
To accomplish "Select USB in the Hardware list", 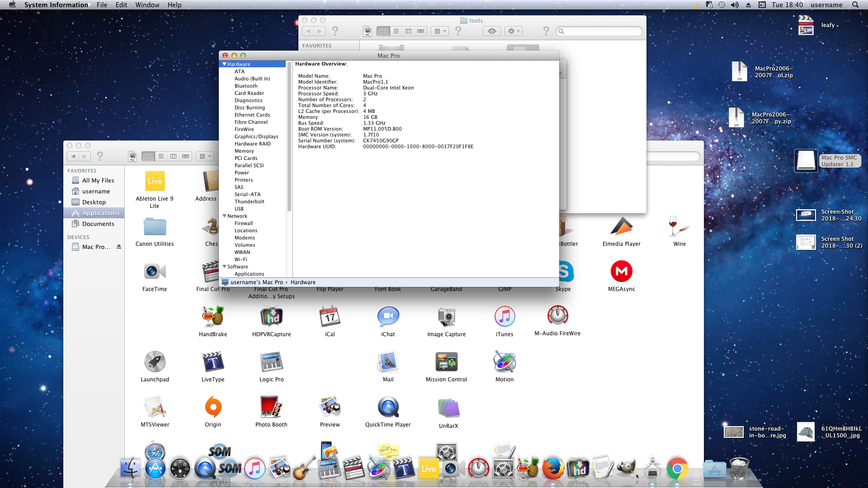I will 239,209.
